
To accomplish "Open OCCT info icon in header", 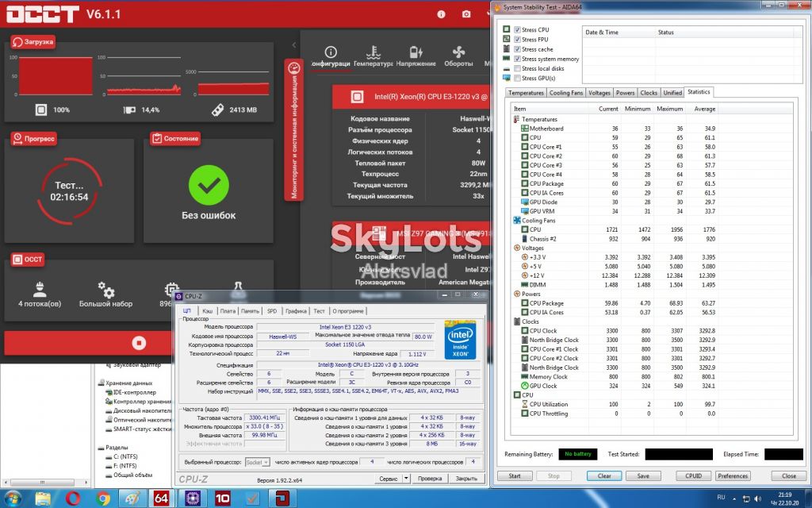I will click(441, 14).
